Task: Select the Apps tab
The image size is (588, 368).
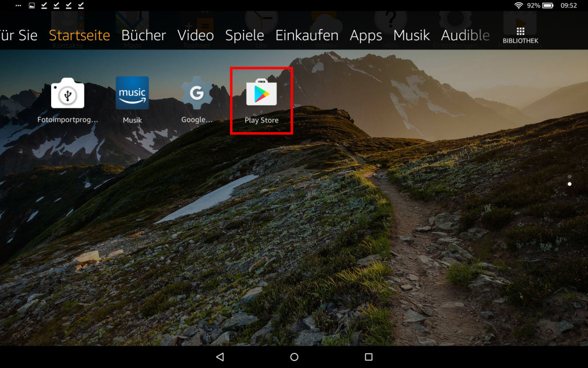Action: coord(366,35)
